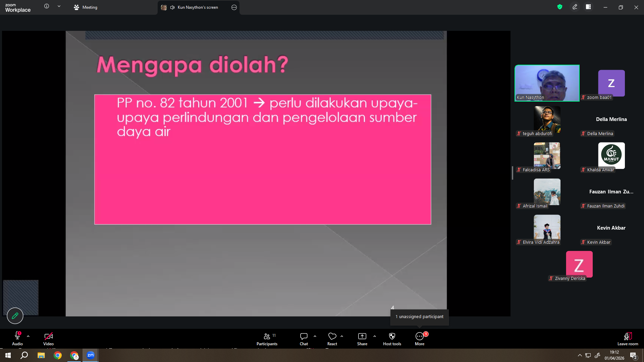Screen dimensions: 644x362
Task: Open File Explorer from the taskbar
Action: pyautogui.click(x=41, y=355)
